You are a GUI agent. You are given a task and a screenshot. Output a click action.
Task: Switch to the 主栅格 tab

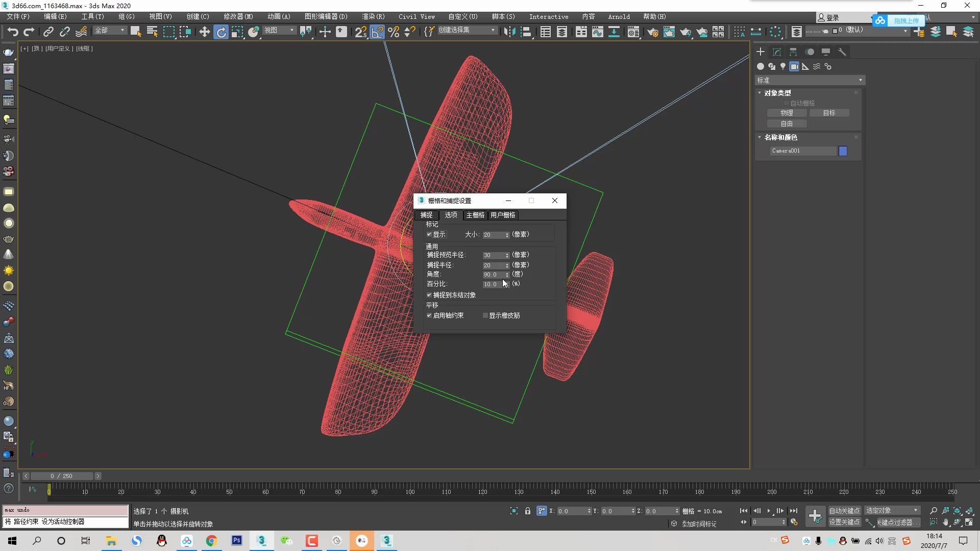tap(475, 215)
